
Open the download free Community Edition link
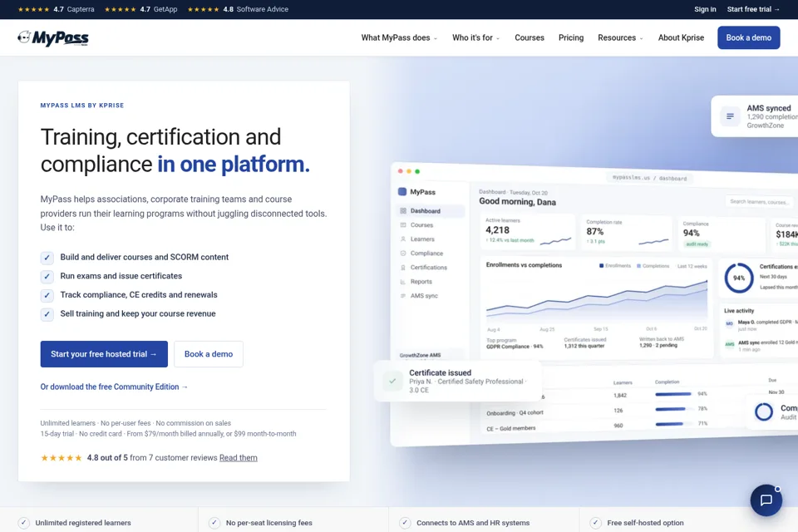point(114,387)
